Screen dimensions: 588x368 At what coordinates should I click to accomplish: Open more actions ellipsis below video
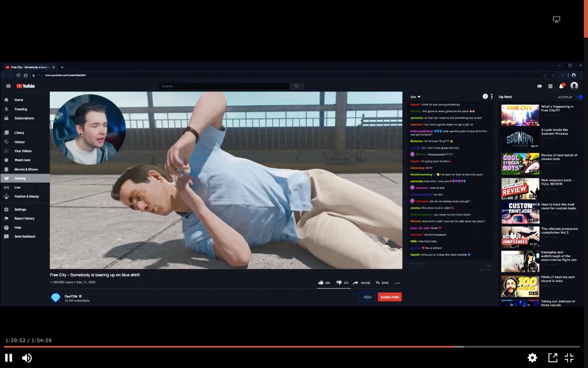coord(397,283)
